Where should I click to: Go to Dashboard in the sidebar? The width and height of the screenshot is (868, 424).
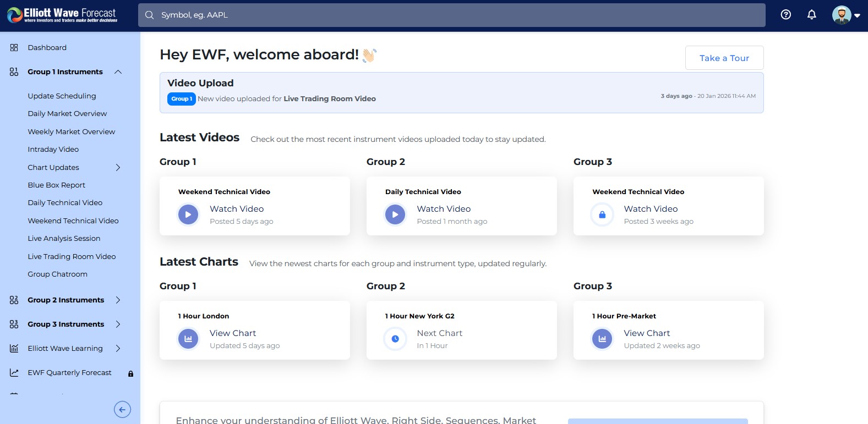tap(47, 48)
